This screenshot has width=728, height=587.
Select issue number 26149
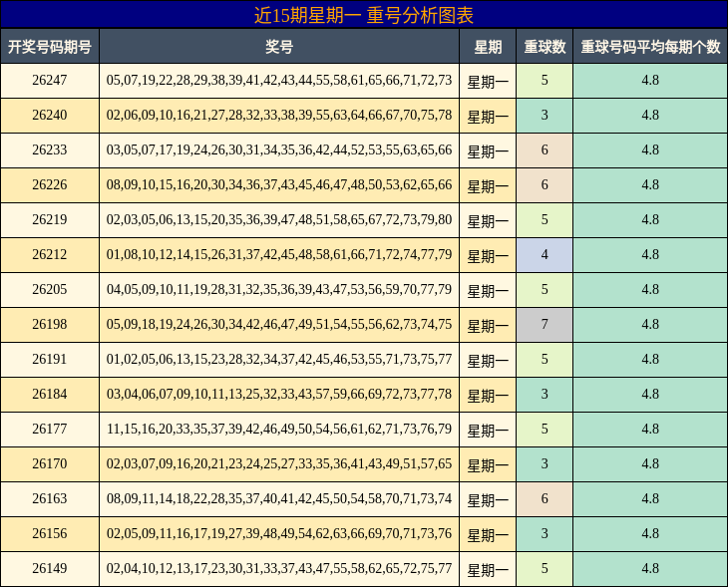point(50,568)
